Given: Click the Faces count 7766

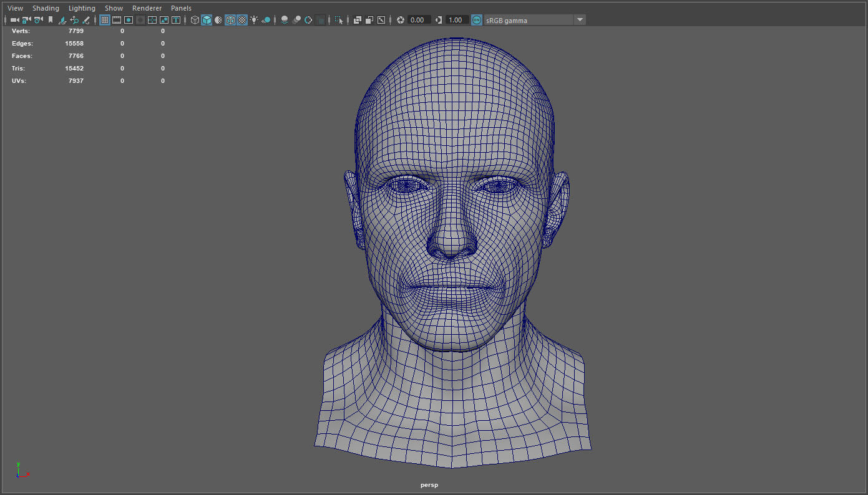Looking at the screenshot, I should pyautogui.click(x=76, y=56).
